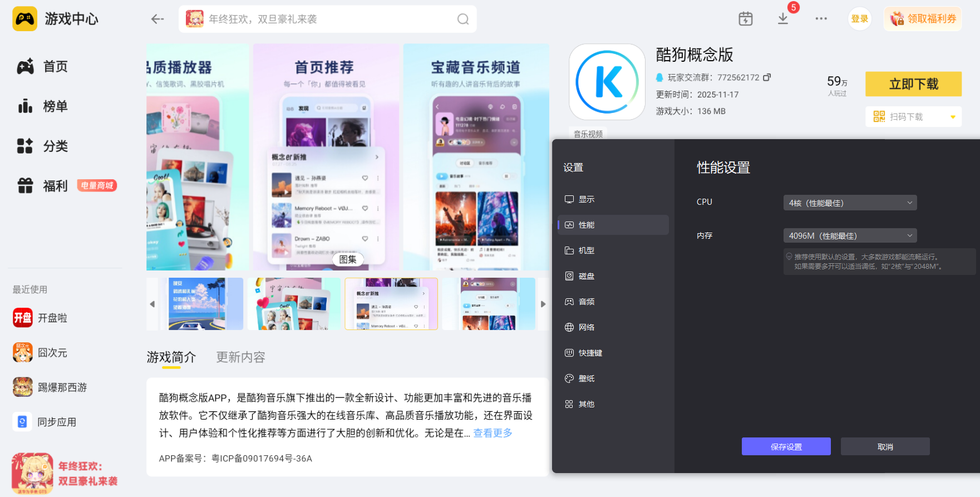Open the 年终狂欢 双旦豪礼来袭 banner
The height and width of the screenshot is (497, 980).
(66, 473)
